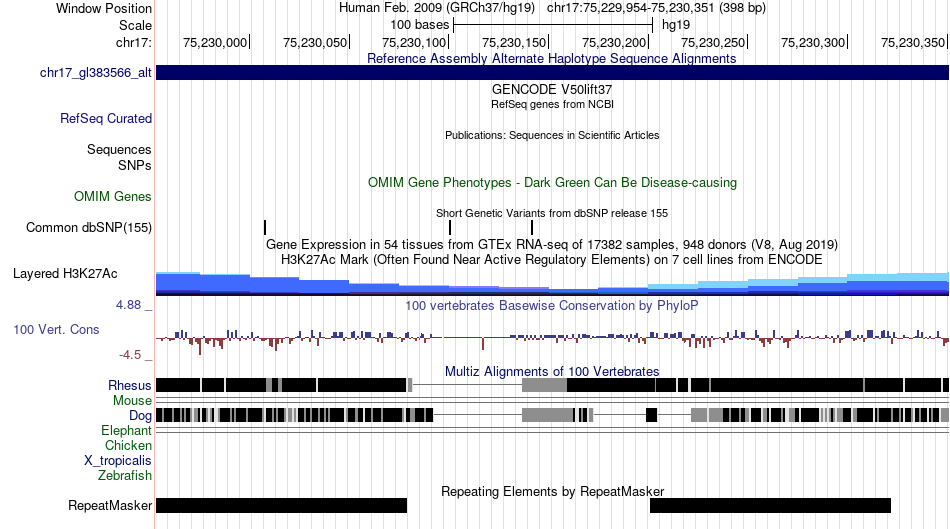Click the Rhesus alignment label
The image size is (950, 529).
(x=130, y=385)
